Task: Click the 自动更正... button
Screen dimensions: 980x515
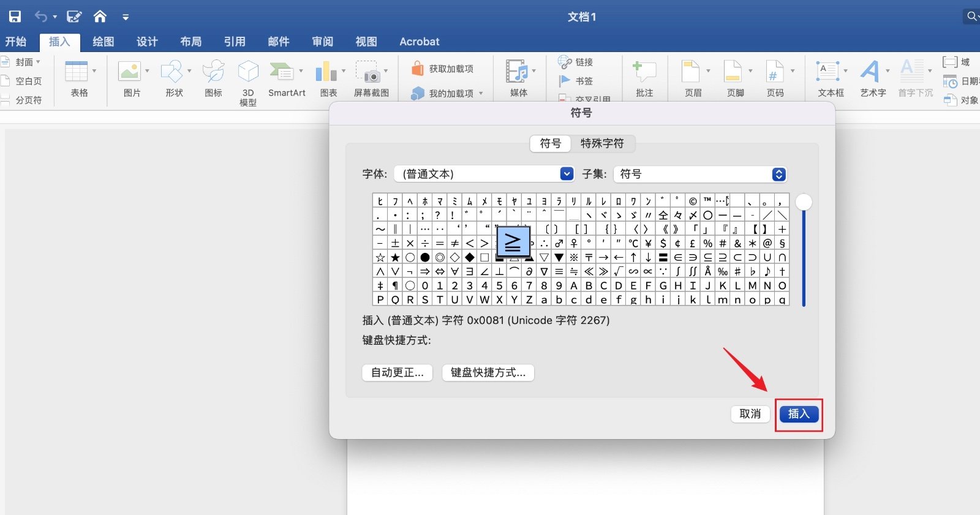Action: pos(398,372)
